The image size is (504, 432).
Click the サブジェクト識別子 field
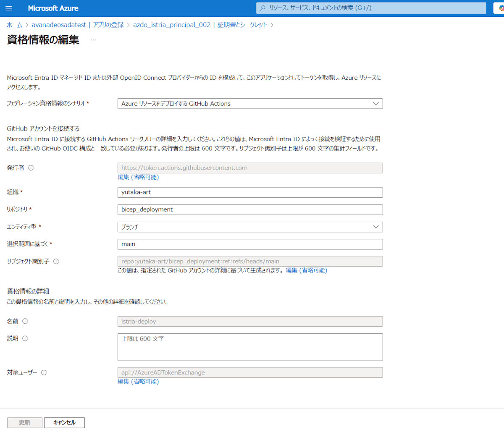250,262
